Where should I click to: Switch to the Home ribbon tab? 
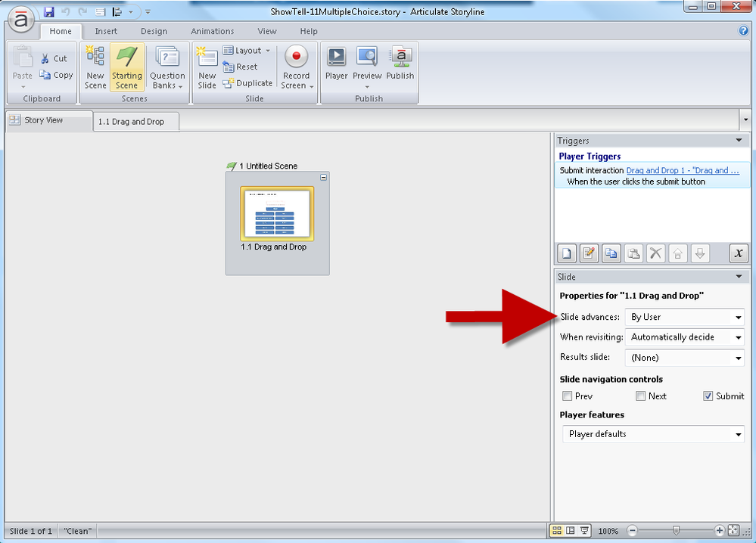(x=61, y=31)
